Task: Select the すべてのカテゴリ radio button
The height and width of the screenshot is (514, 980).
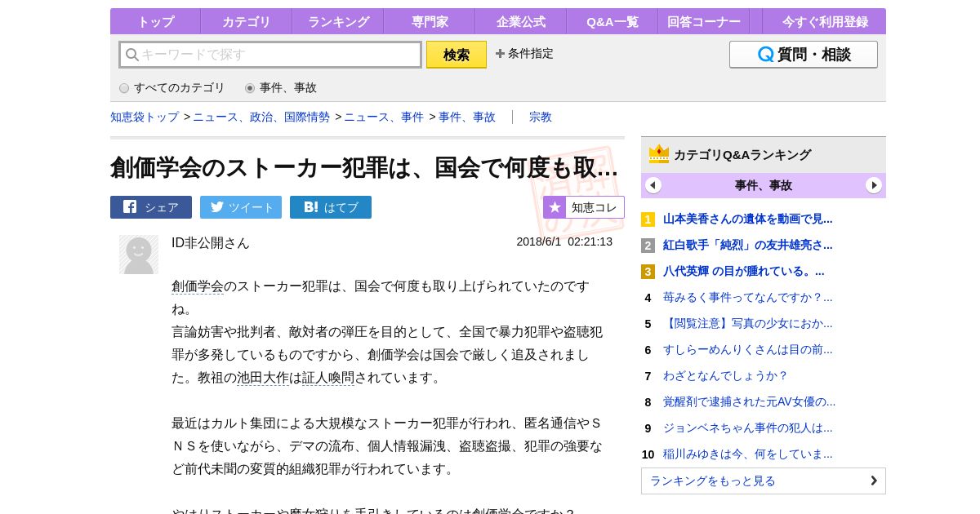Action: (x=124, y=88)
